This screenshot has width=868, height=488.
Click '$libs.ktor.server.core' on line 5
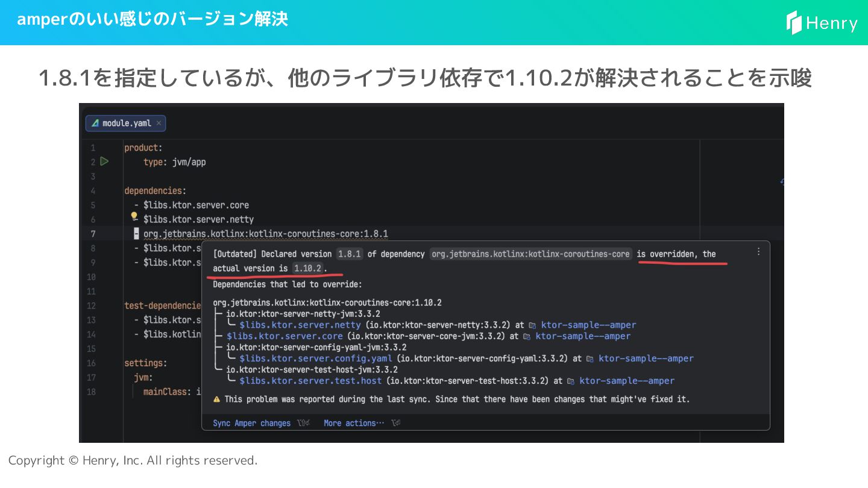tap(196, 205)
